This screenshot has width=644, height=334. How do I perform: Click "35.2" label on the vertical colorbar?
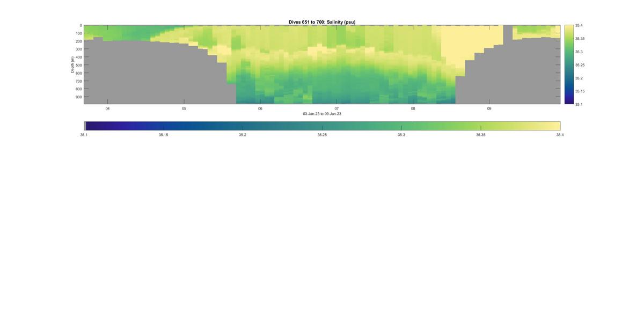[579, 78]
